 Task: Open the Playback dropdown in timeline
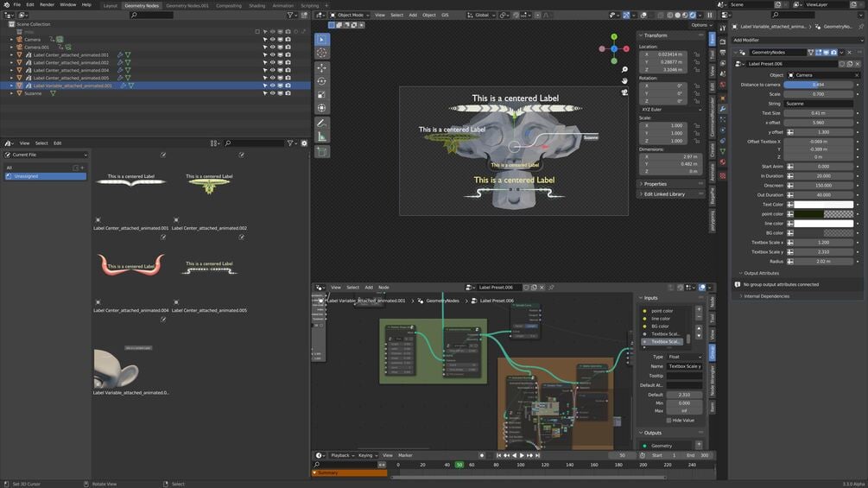(x=342, y=455)
